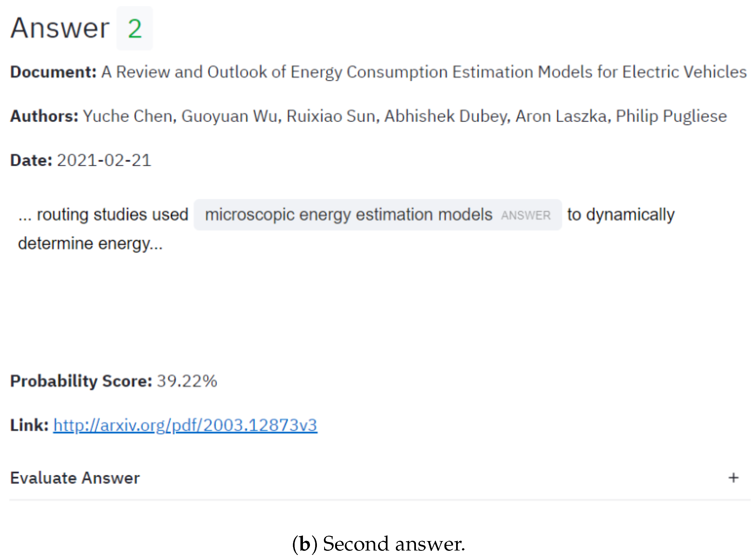
Task: Click the date value 2021-02-21
Action: click(104, 160)
